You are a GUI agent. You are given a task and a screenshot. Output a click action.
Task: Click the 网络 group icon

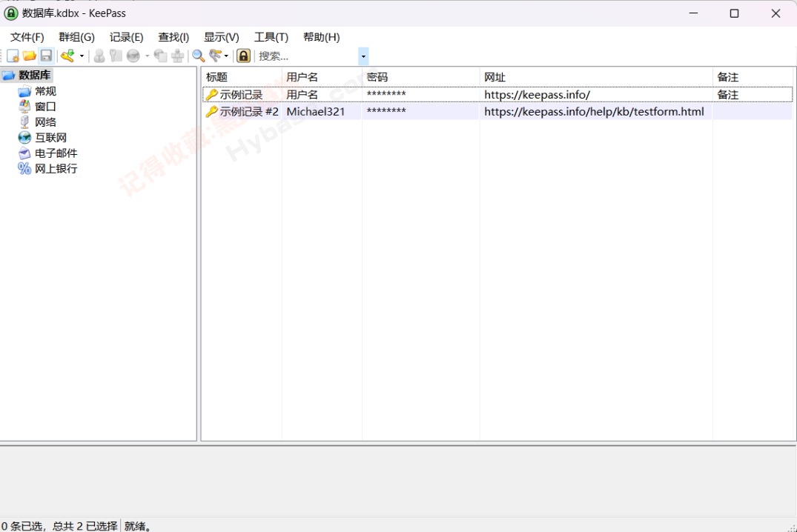click(x=24, y=122)
